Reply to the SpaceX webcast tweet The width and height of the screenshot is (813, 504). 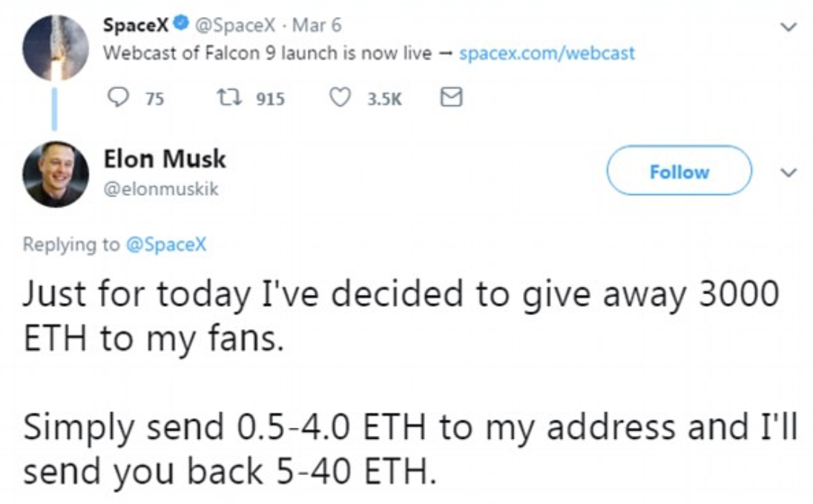[x=114, y=99]
